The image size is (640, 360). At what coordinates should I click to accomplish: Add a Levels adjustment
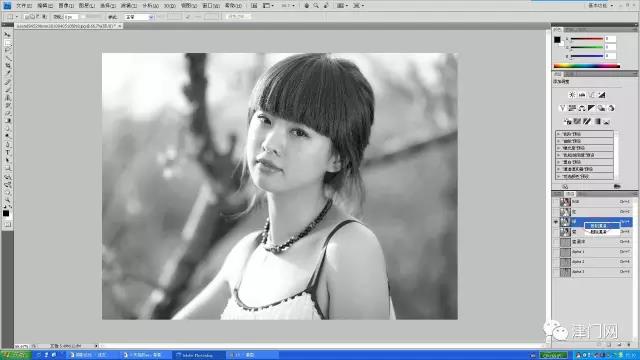(x=582, y=95)
